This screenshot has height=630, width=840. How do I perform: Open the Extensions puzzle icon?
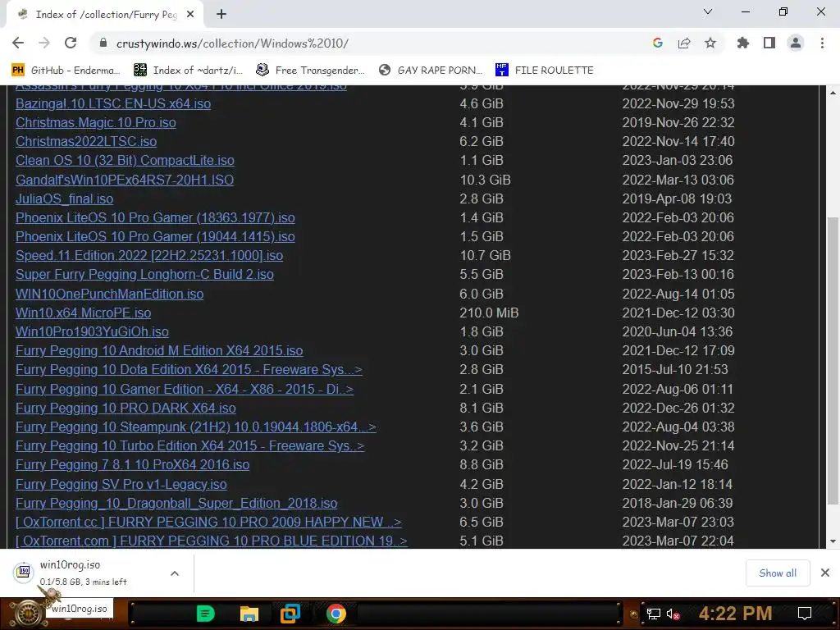pos(742,43)
